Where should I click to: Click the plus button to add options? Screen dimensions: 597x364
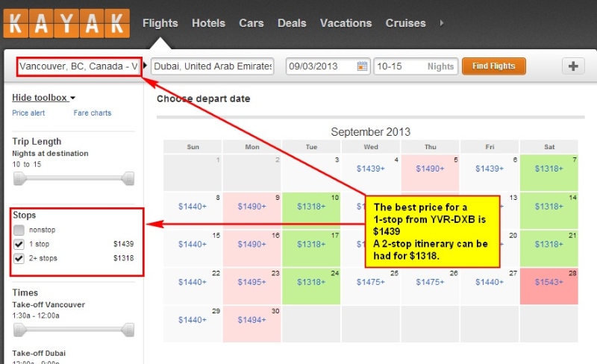tap(573, 66)
